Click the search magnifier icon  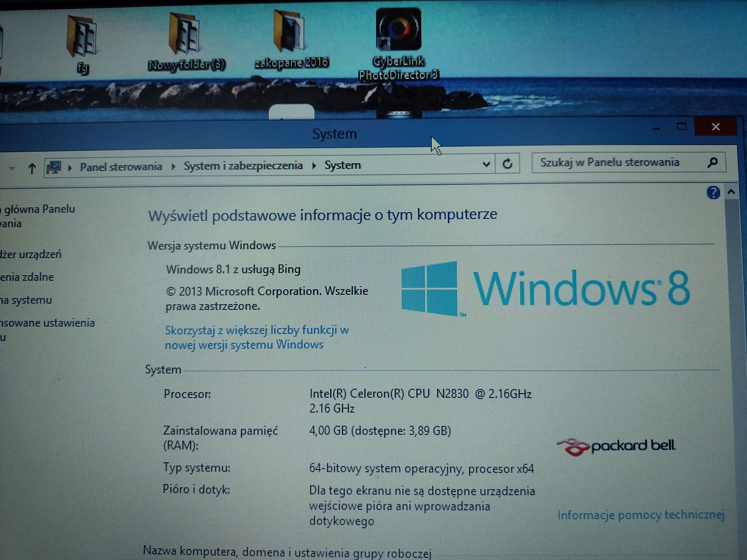713,162
